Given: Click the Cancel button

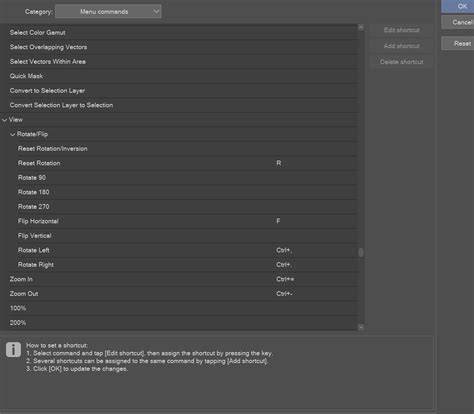Looking at the screenshot, I should click(458, 22).
